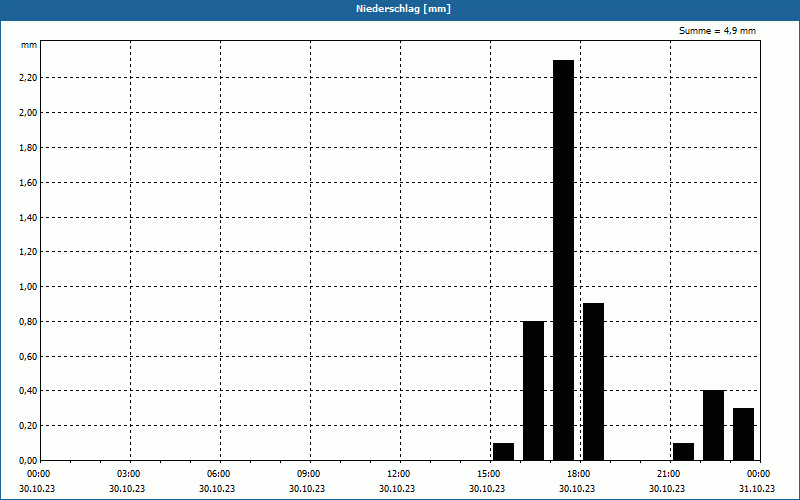Click the 1,60 y-axis value

click(x=29, y=182)
